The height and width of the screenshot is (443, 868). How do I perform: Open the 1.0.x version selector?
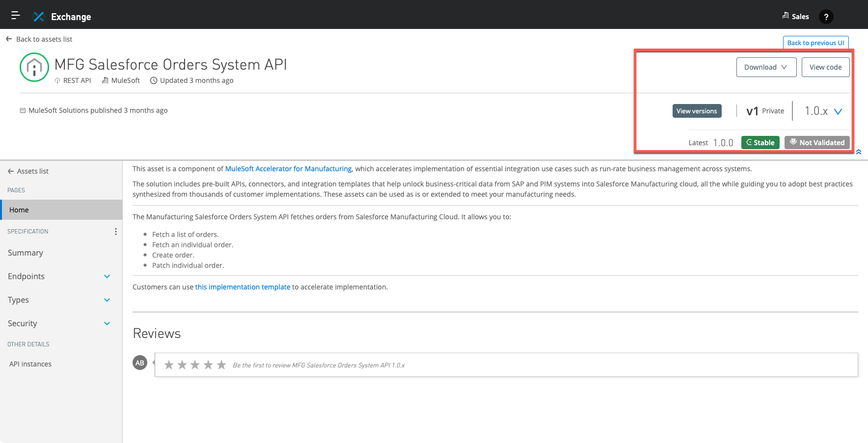823,111
